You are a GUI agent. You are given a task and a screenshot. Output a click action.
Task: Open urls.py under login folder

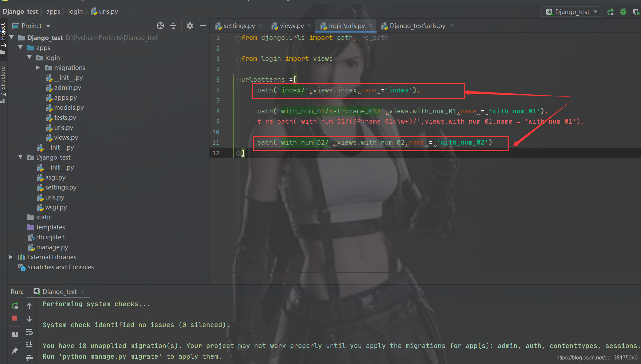64,127
